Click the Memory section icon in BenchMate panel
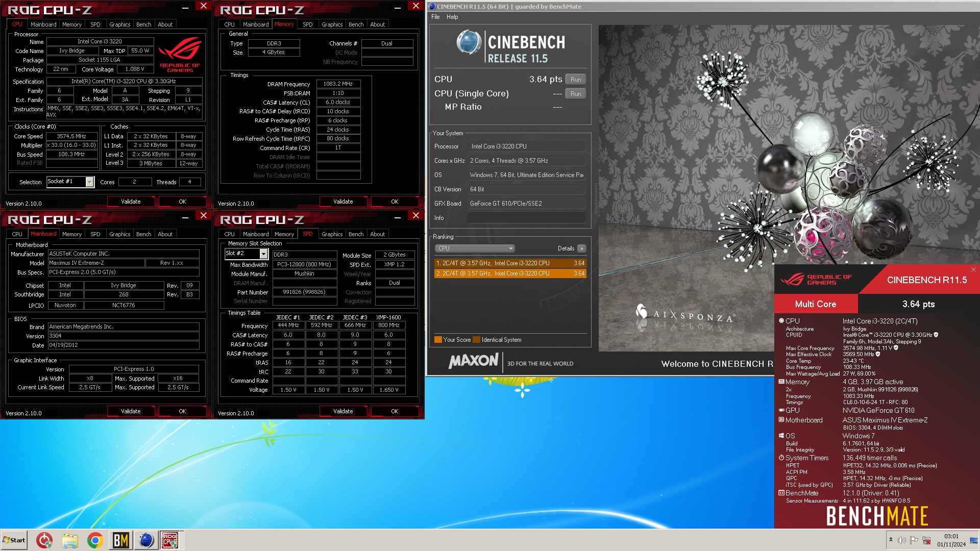The width and height of the screenshot is (980, 551). pyautogui.click(x=781, y=382)
